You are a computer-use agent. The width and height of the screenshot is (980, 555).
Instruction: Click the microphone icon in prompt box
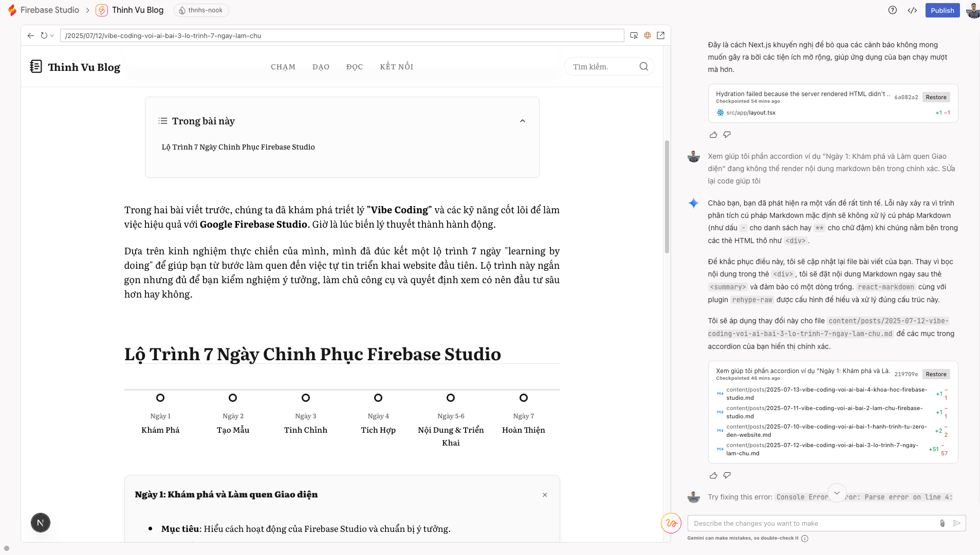coord(942,523)
